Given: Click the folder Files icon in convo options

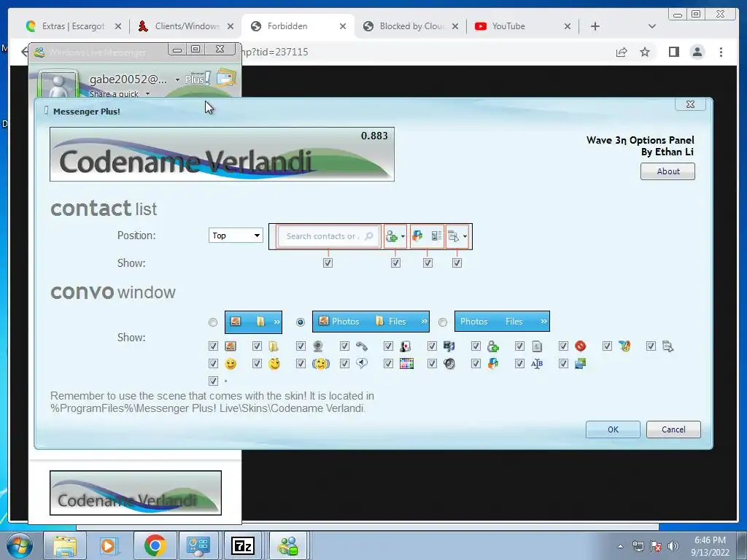Looking at the screenshot, I should click(274, 346).
